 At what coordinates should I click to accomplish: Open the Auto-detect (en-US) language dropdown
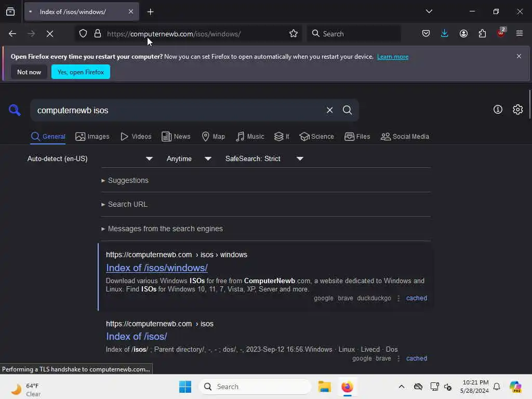[90, 159]
